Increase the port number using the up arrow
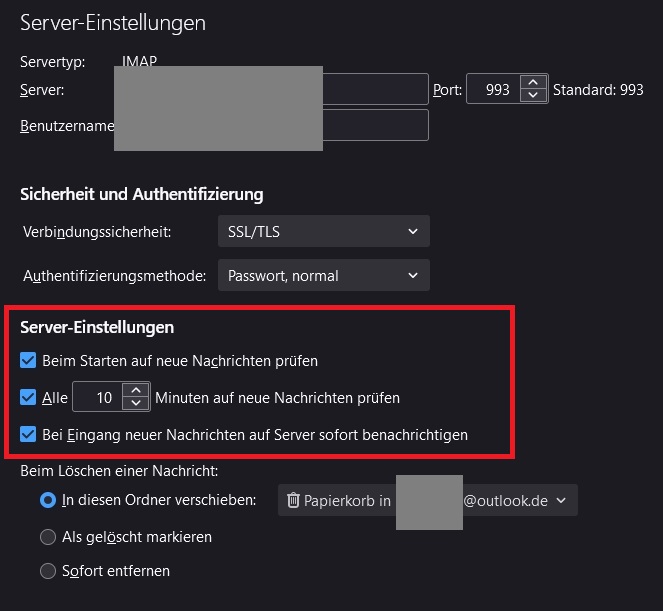The width and height of the screenshot is (663, 611). click(534, 83)
